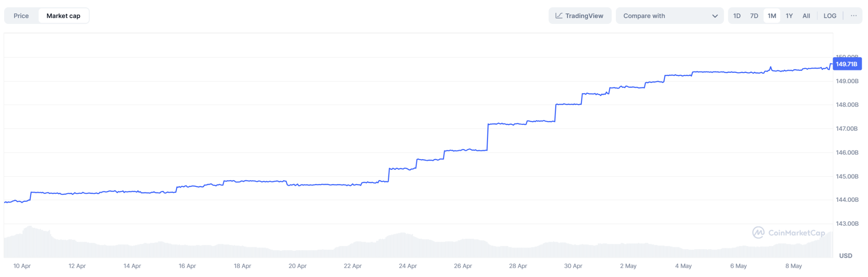
Task: Click the TradingView chart line icon
Action: 559,16
